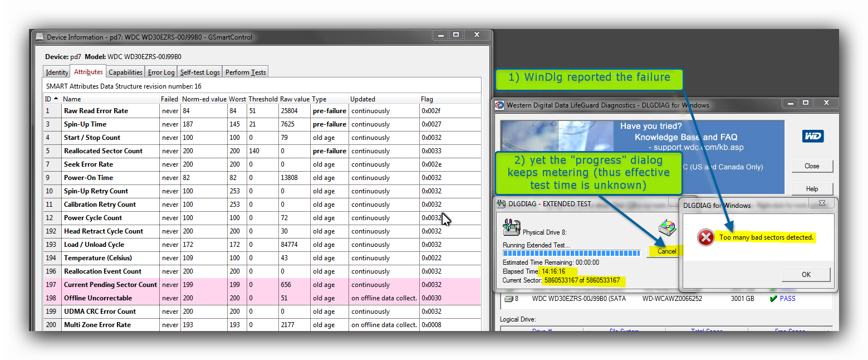Click the Extended Test progress bar
The width and height of the screenshot is (868, 360).
click(572, 254)
